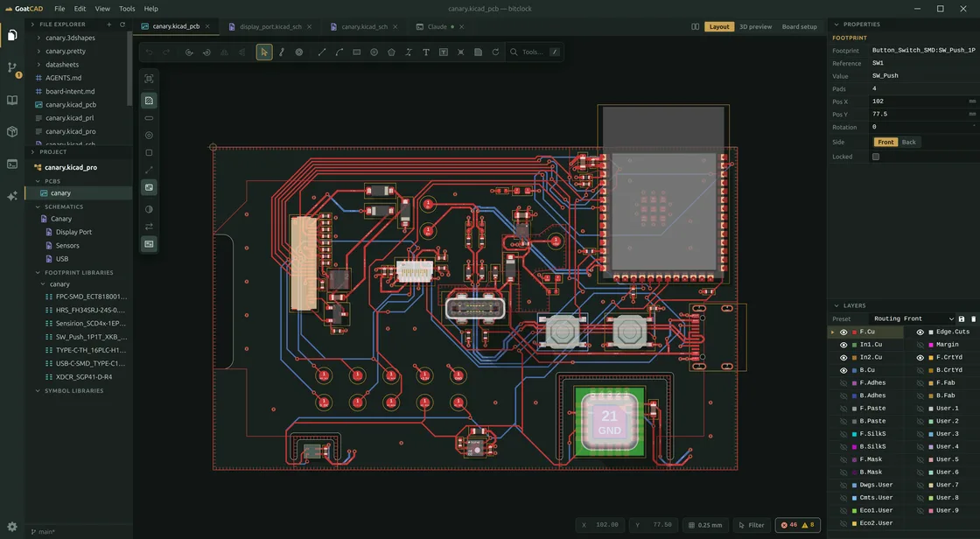The width and height of the screenshot is (980, 539).
Task: Toggle the Locked checkbox in Properties
Action: pos(876,157)
